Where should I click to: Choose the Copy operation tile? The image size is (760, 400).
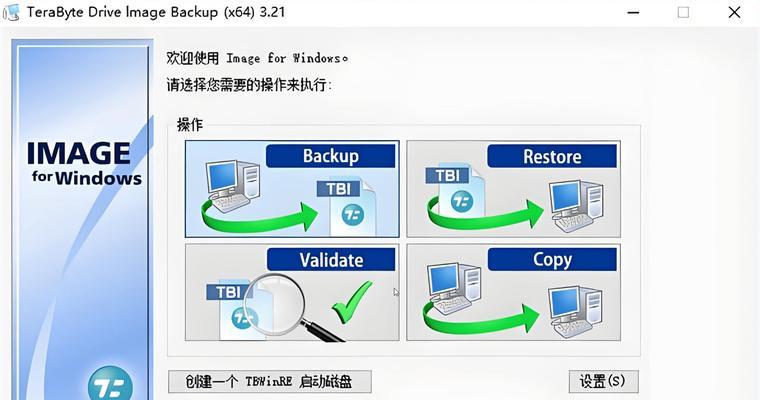[513, 292]
